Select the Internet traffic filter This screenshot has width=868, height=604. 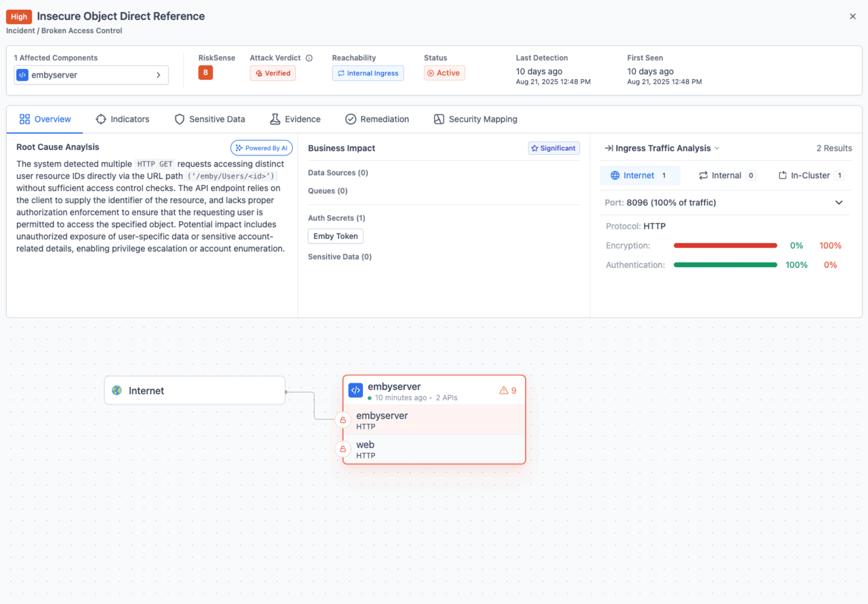coord(639,175)
